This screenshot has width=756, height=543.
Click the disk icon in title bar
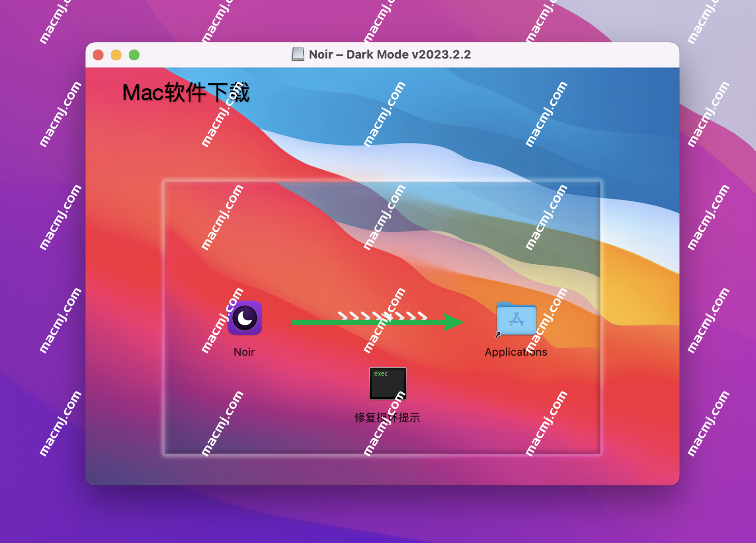(297, 54)
